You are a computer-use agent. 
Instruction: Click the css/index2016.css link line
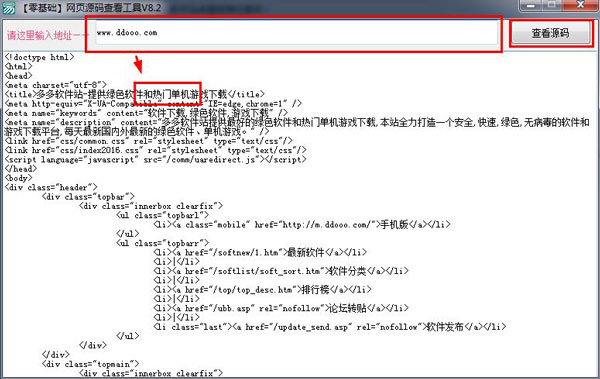click(155, 150)
